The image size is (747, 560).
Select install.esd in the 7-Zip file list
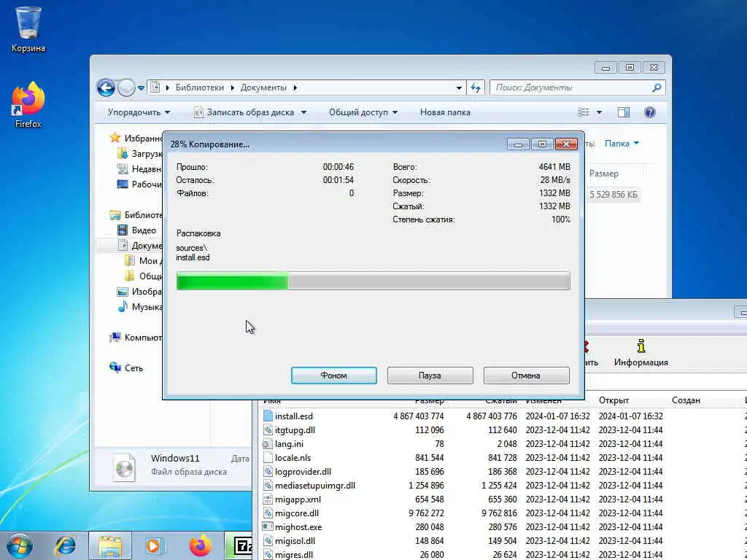click(293, 416)
